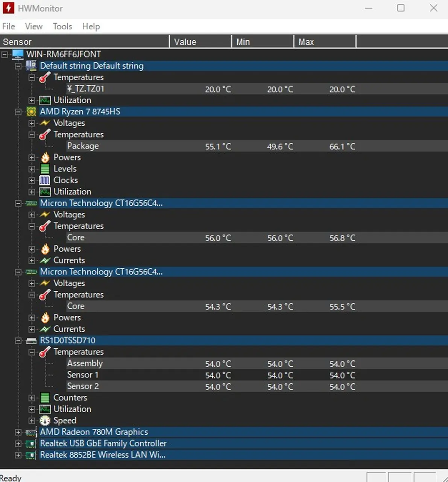Viewport: 448px width, 482px height.
Task: Click the flame Powers icon under the Ryzen CPU
Action: click(x=45, y=157)
